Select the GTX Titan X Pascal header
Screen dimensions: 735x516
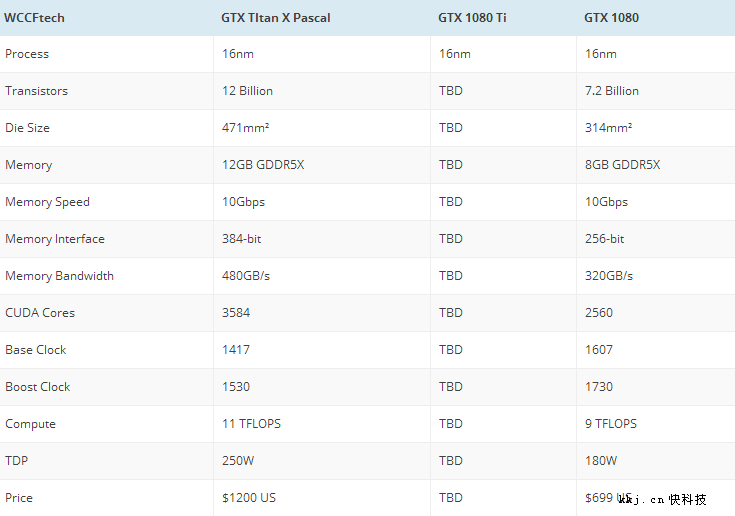coord(276,17)
